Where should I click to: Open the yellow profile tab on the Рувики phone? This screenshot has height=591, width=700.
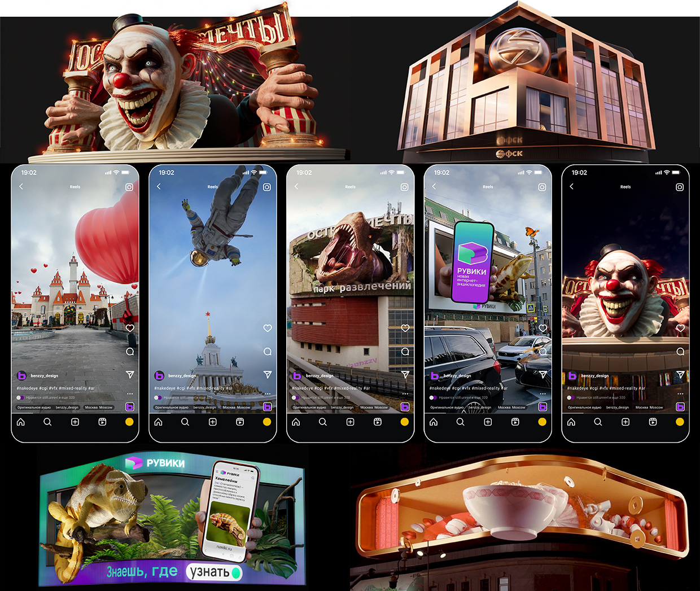coord(542,422)
